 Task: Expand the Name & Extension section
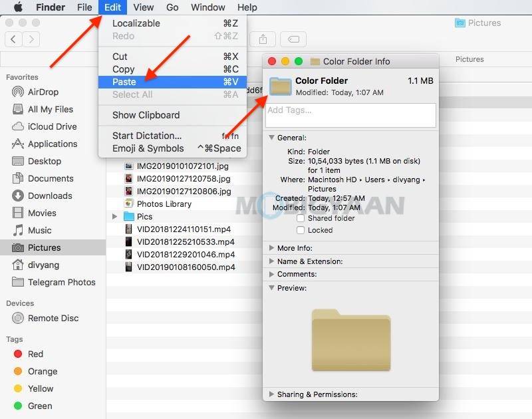(x=271, y=261)
